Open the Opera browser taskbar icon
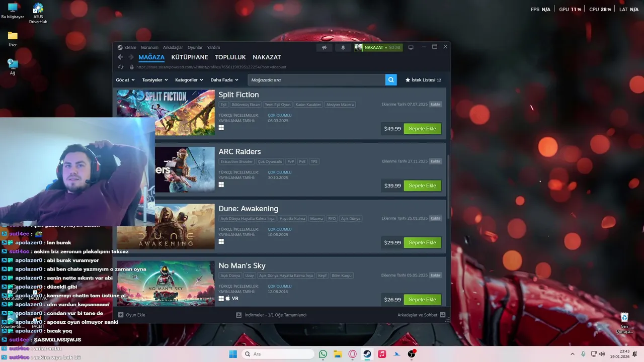Image resolution: width=644 pixels, height=362 pixels. pos(352,354)
